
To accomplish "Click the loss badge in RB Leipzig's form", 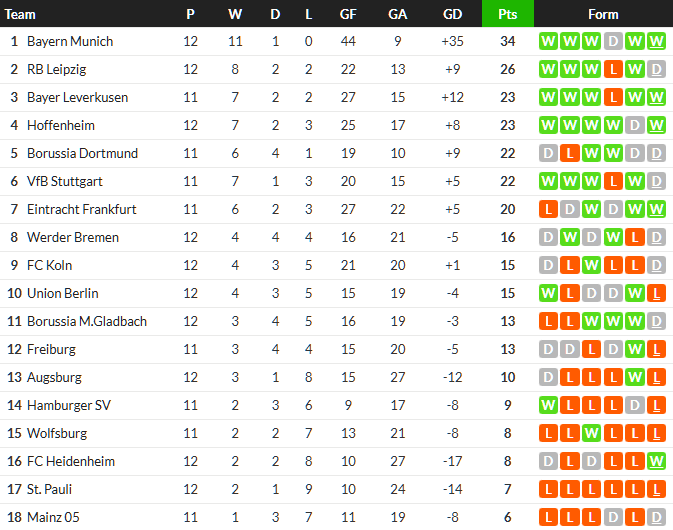I will [613, 70].
